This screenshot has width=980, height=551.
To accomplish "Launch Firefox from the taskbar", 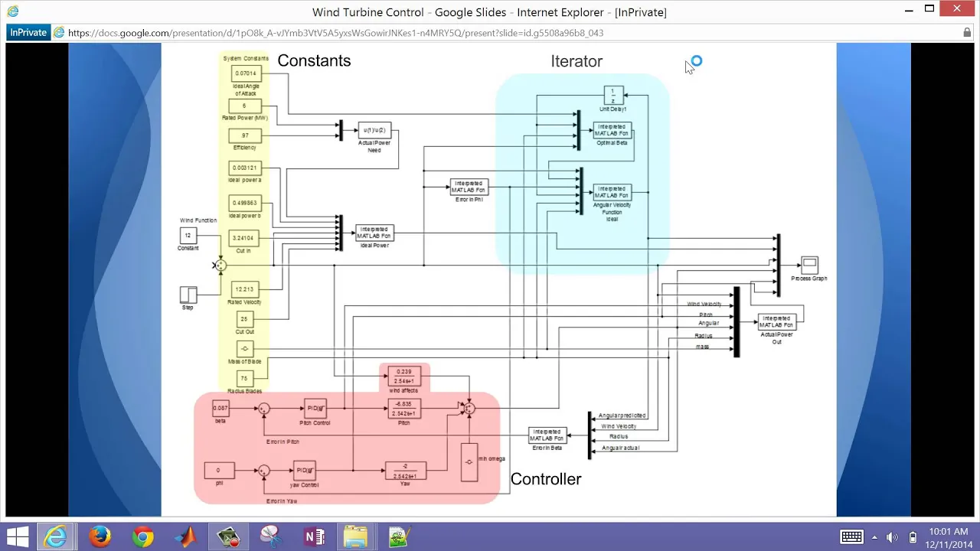I will tap(100, 536).
